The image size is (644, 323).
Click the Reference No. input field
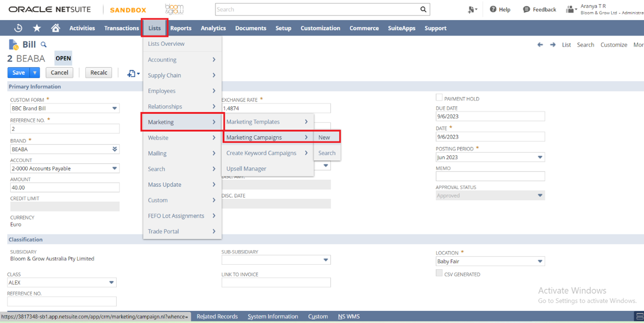point(64,129)
